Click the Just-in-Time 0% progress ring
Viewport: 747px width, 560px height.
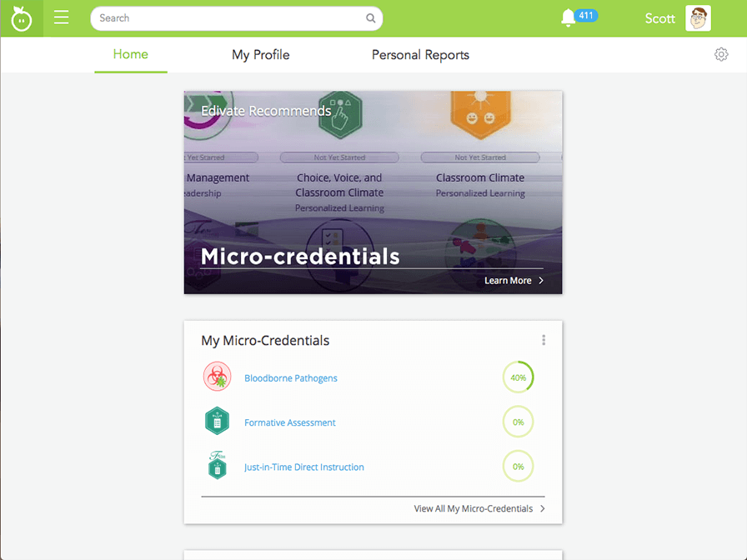pyautogui.click(x=519, y=466)
